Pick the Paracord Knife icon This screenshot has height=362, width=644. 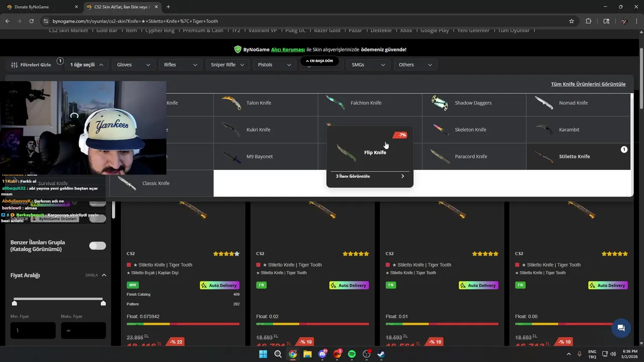pyautogui.click(x=440, y=156)
